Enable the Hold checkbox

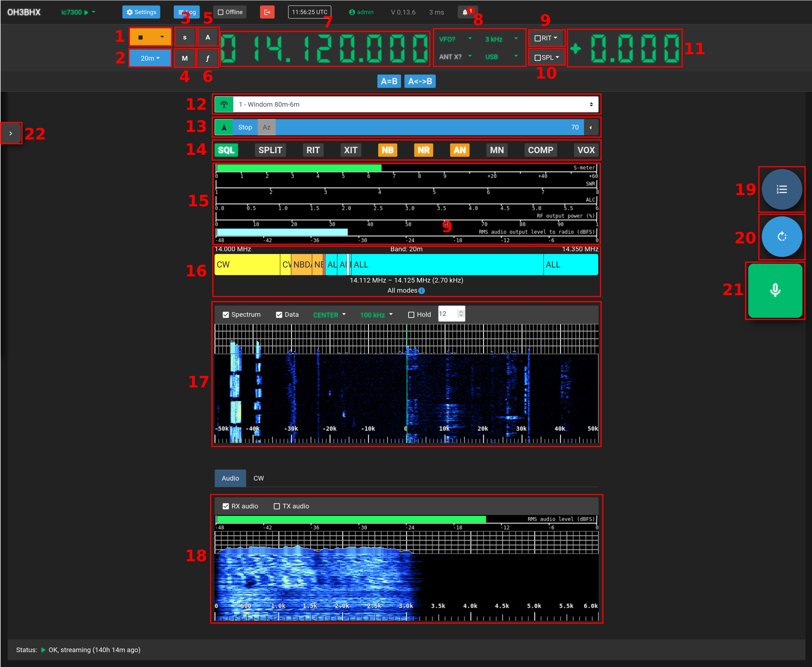pos(411,315)
